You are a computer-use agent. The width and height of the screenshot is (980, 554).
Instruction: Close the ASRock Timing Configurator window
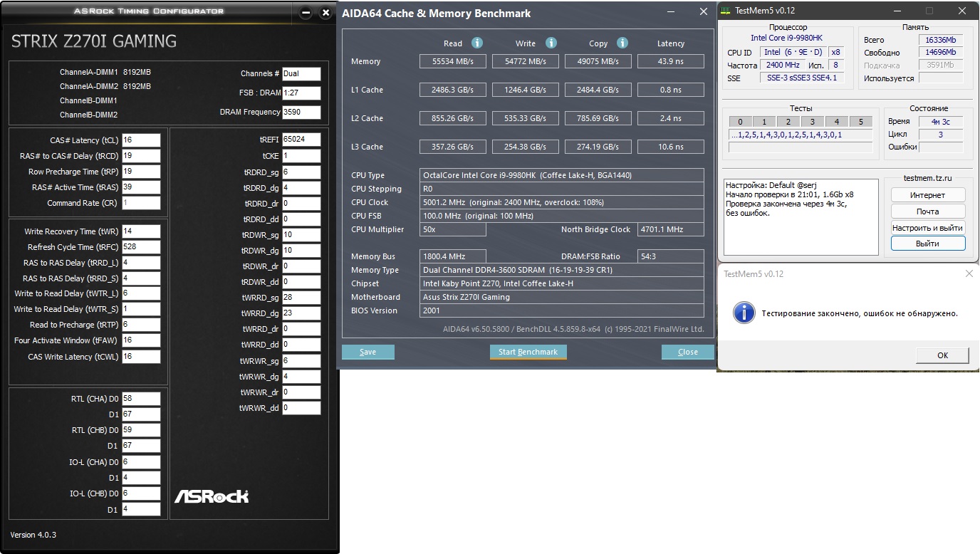pyautogui.click(x=326, y=12)
